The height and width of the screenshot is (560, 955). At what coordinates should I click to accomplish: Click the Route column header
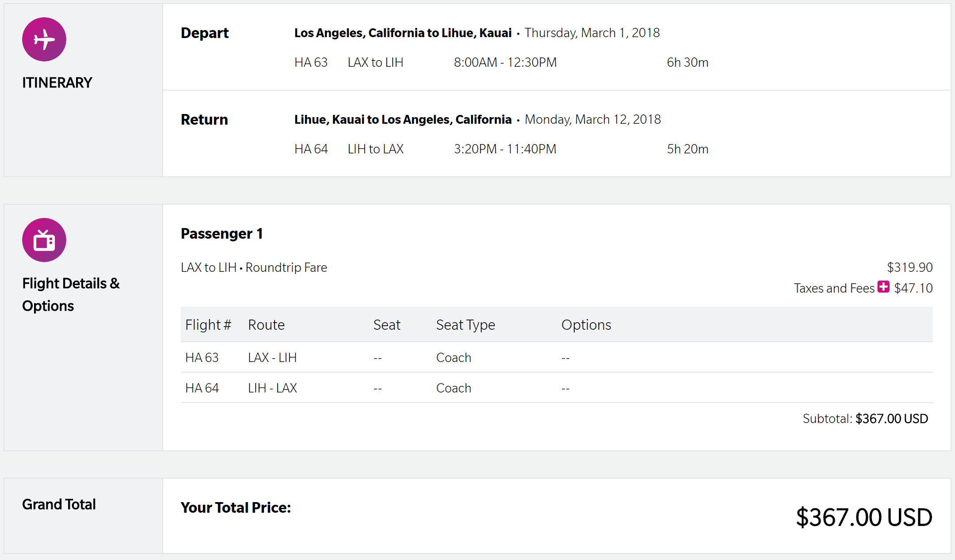pyautogui.click(x=266, y=325)
